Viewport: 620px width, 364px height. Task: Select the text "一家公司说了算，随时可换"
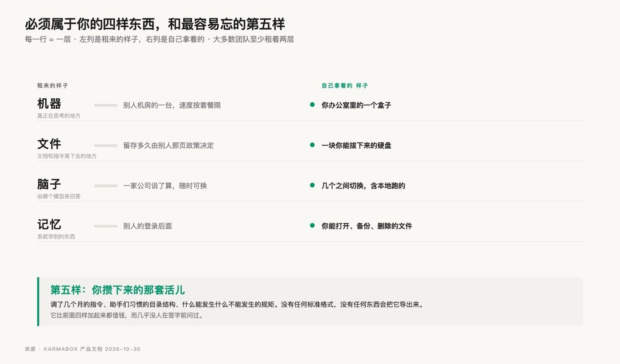coord(165,186)
